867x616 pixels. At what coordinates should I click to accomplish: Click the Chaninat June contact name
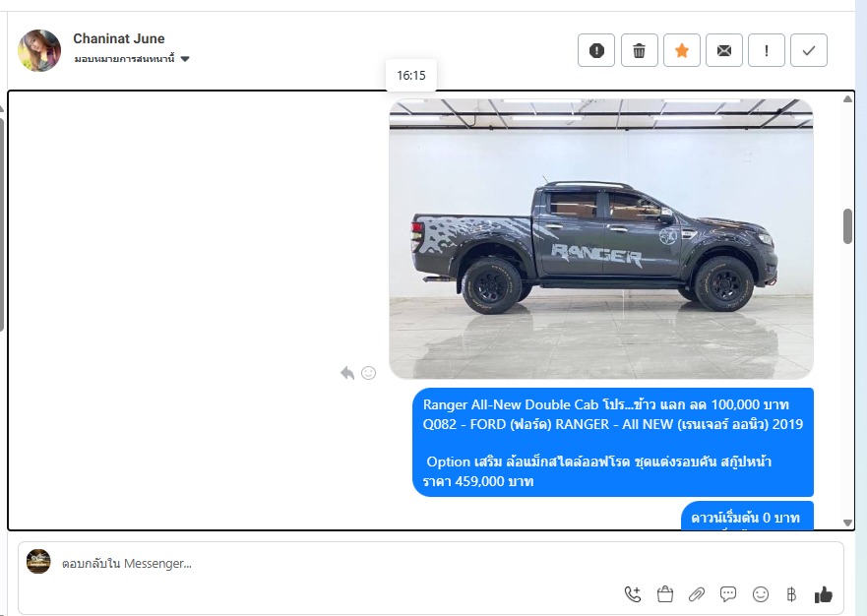pos(119,38)
